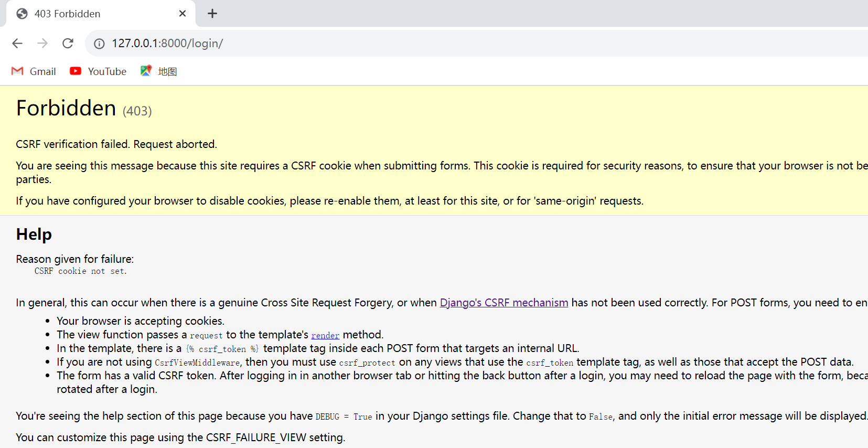
Task: Click the 地图 bookmark label
Action: pos(167,71)
